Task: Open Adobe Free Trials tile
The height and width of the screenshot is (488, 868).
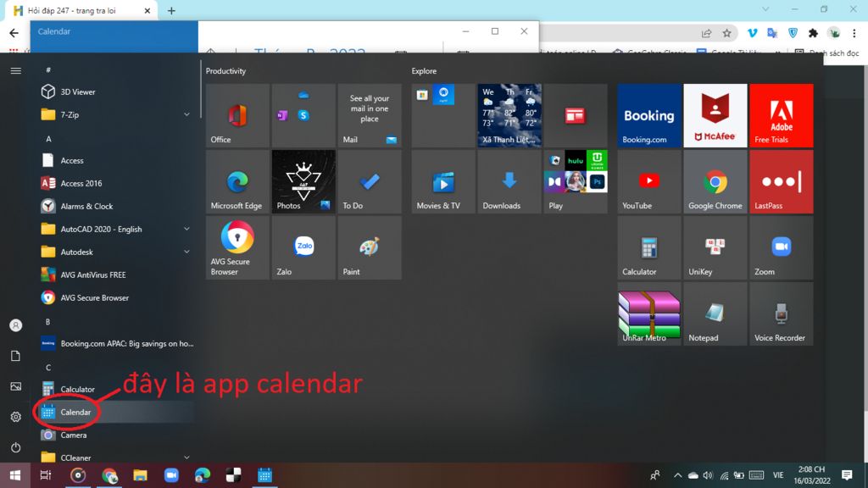Action: [x=781, y=115]
